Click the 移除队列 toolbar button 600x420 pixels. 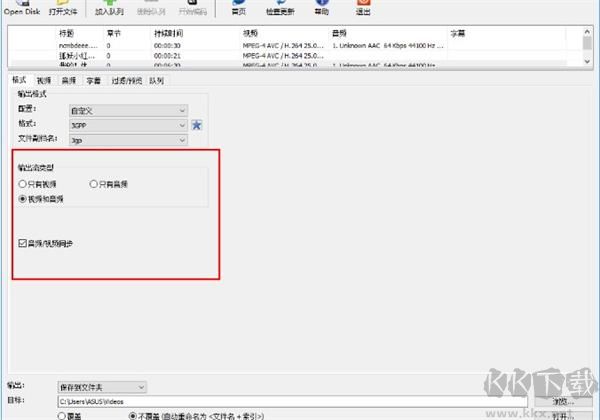(x=151, y=8)
